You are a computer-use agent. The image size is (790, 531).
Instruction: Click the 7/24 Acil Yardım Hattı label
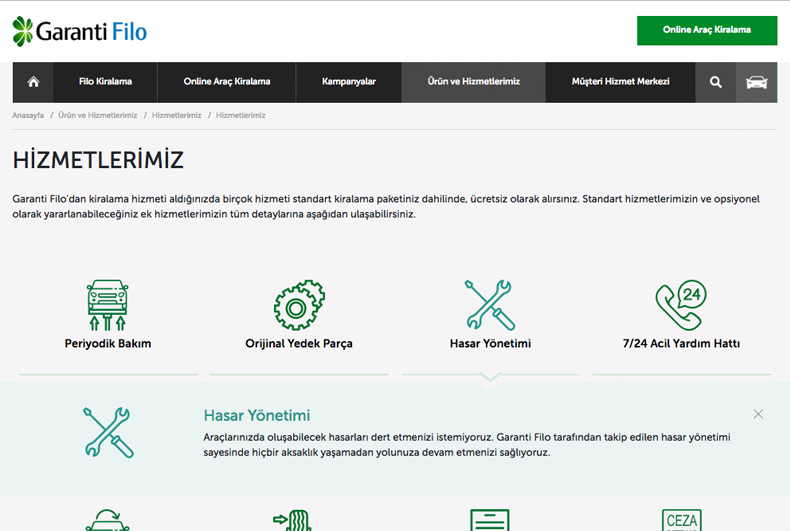(x=681, y=344)
